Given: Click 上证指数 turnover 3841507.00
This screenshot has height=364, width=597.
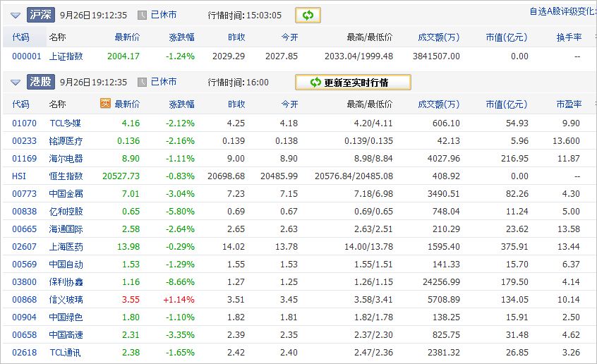Looking at the screenshot, I should click(x=436, y=56).
